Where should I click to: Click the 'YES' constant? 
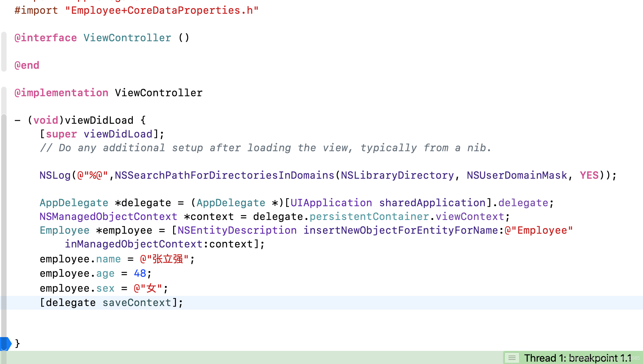pyautogui.click(x=589, y=175)
